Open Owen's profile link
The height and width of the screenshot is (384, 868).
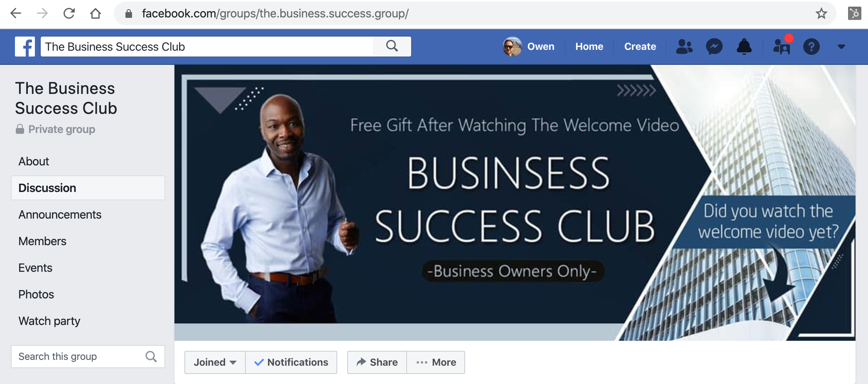pyautogui.click(x=529, y=47)
